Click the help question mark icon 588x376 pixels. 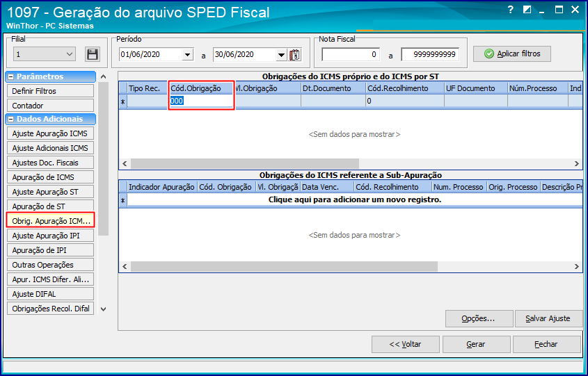pyautogui.click(x=510, y=10)
